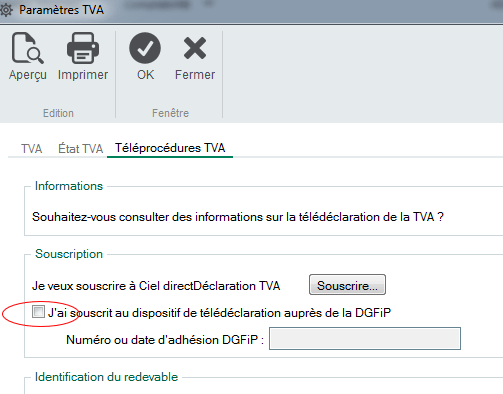Viewport: 503px width, 394px height.
Task: Click the Imprimer printer icon
Action: pyautogui.click(x=83, y=49)
